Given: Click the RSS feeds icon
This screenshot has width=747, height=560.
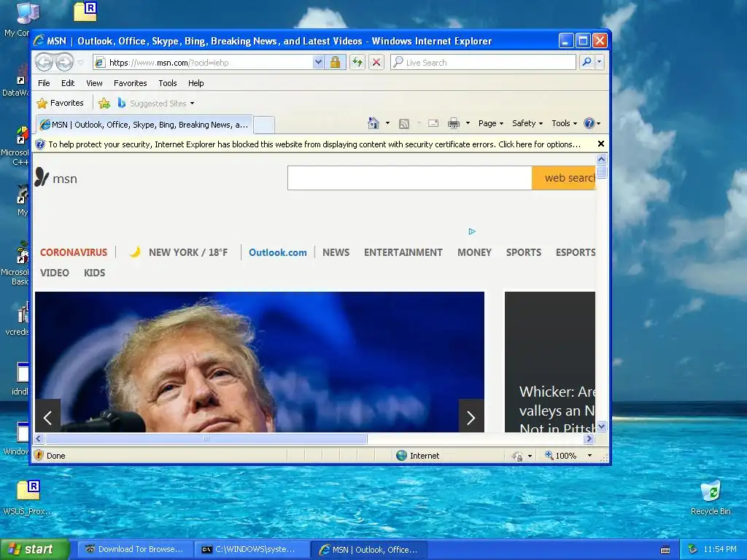Looking at the screenshot, I should [404, 124].
